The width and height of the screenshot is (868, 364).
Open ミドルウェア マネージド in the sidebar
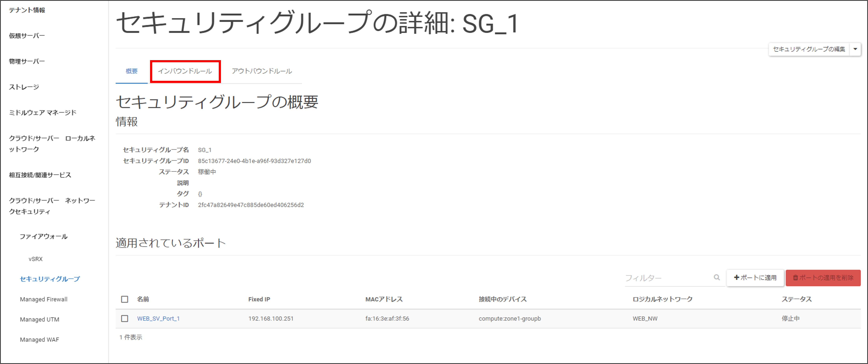pos(43,113)
